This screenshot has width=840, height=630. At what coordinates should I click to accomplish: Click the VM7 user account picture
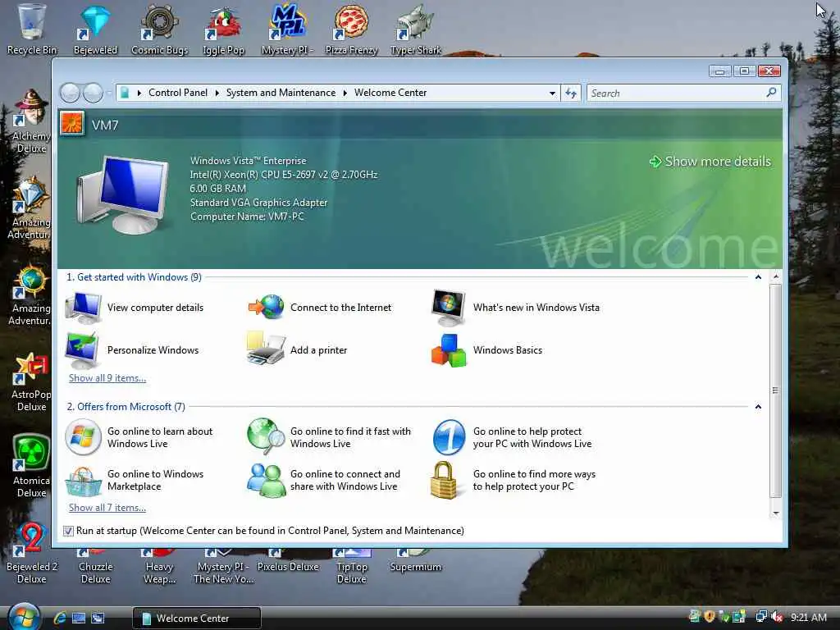click(72, 124)
